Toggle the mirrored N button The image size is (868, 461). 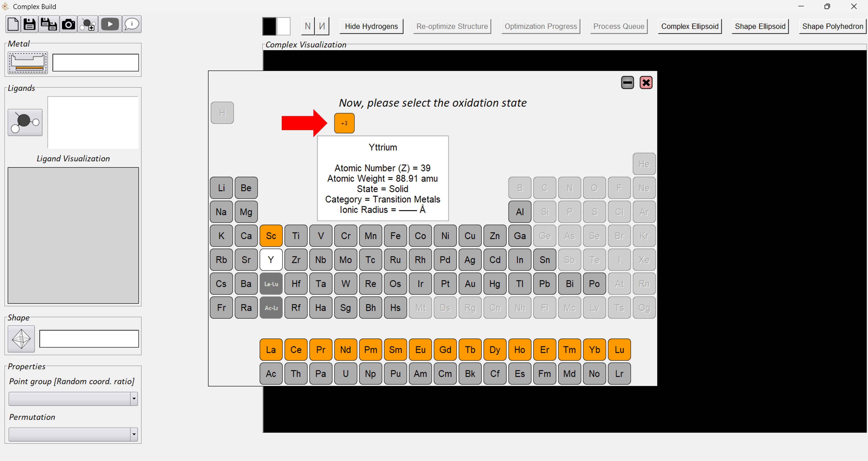pyautogui.click(x=322, y=26)
